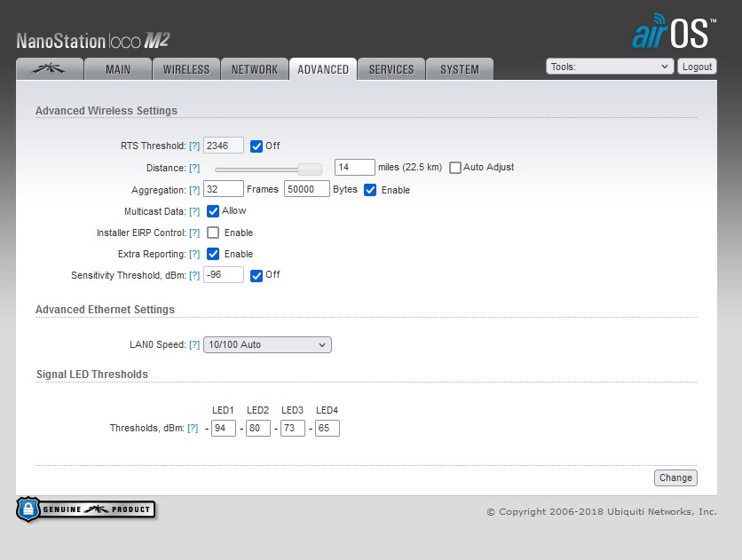Toggle RTS Threshold Off checkbox
This screenshot has height=560, width=742.
[257, 146]
